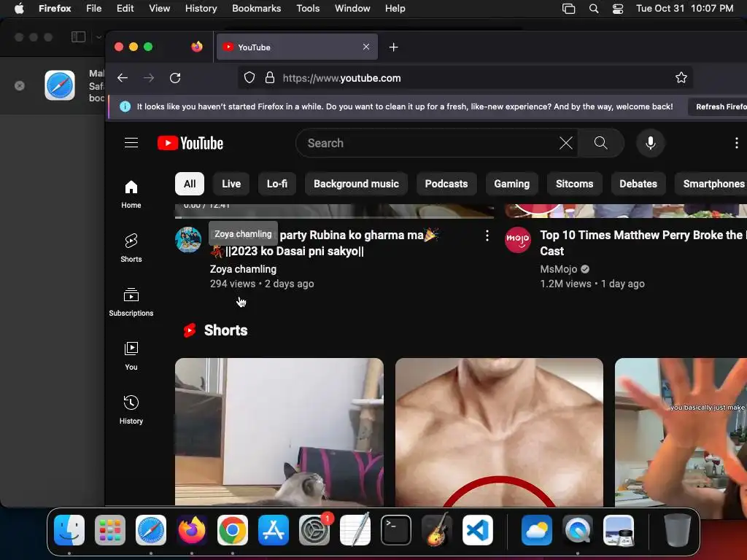This screenshot has height=560, width=747.
Task: Open System Settings from the Dock
Action: 314,530
